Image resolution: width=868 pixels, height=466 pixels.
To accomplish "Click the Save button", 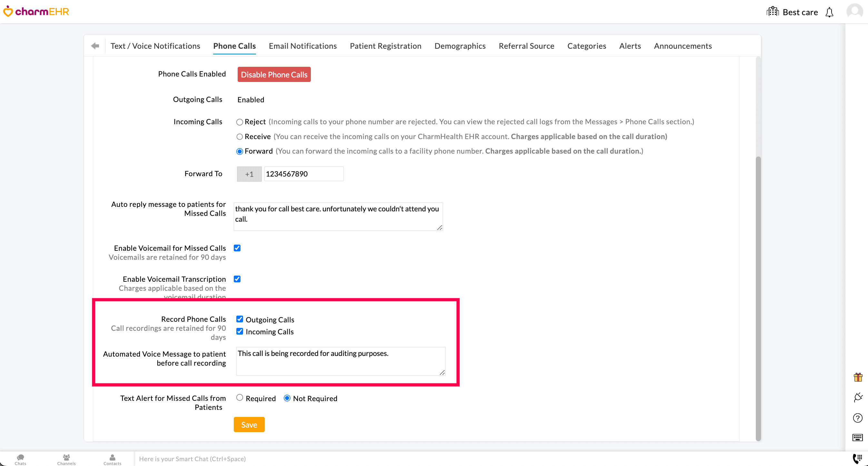I will pos(249,424).
